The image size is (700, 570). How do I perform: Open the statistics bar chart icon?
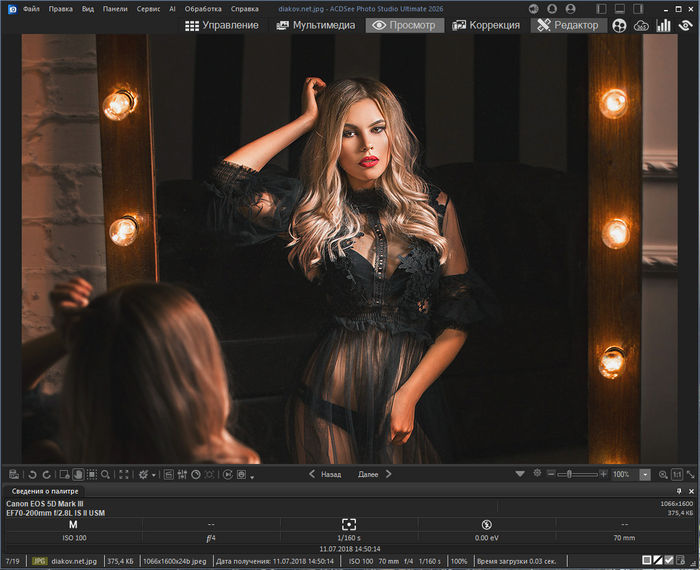click(x=663, y=25)
